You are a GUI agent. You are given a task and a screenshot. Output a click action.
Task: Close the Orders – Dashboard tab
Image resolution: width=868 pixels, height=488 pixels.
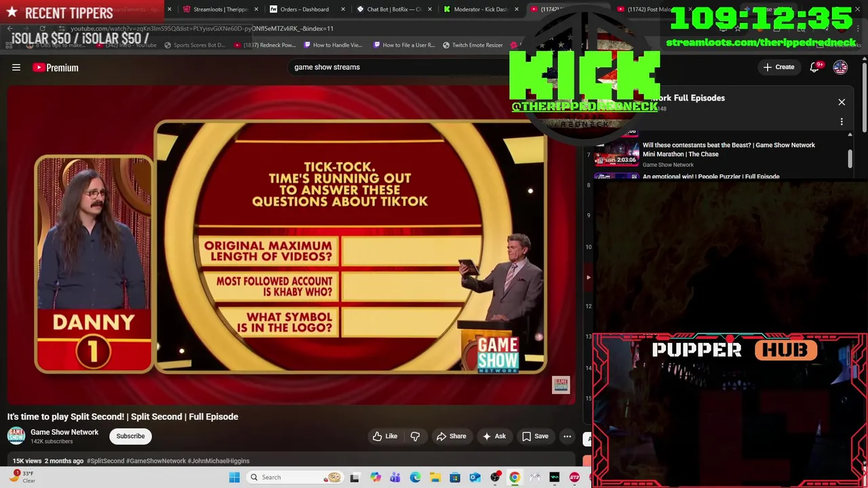coord(343,9)
